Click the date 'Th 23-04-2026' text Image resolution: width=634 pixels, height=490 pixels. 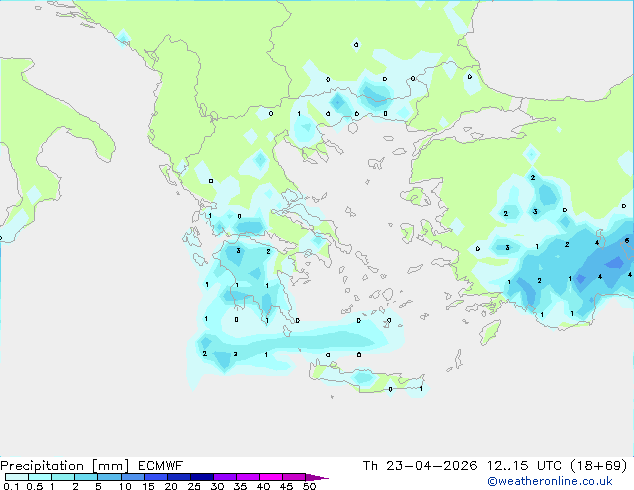(x=420, y=466)
